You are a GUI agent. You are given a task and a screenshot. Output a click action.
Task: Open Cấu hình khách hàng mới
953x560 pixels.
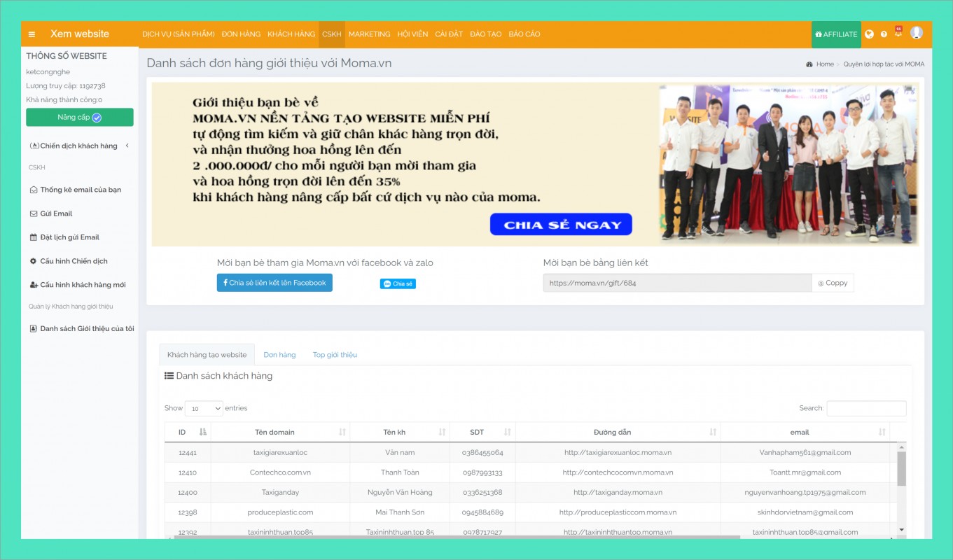point(83,285)
